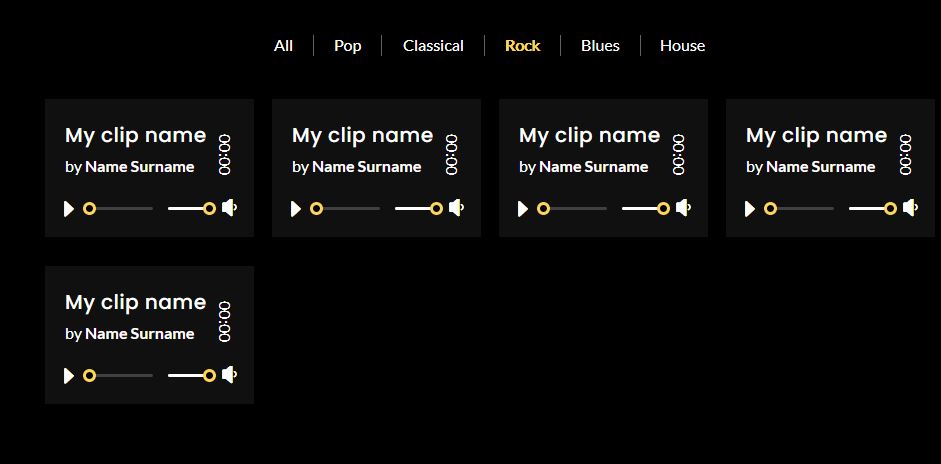Filter clips by House genre

[x=682, y=46]
